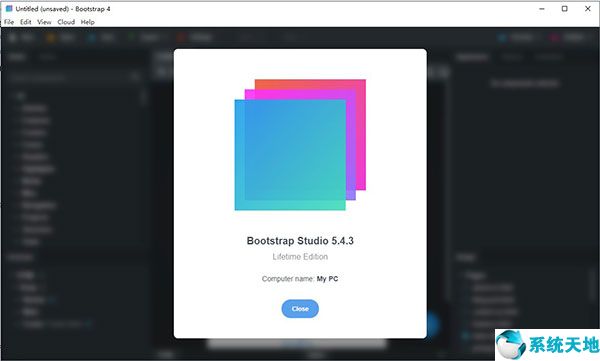Click the Bootstrap Studio 5.4.3 version title
Viewport: 600px width, 361px height.
[300, 241]
